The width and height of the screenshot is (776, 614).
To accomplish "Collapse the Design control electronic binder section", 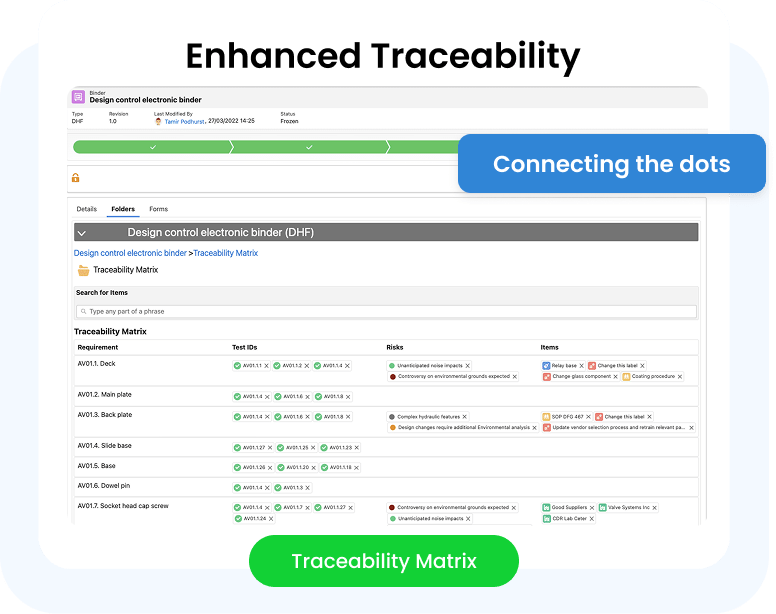I will click(x=82, y=233).
